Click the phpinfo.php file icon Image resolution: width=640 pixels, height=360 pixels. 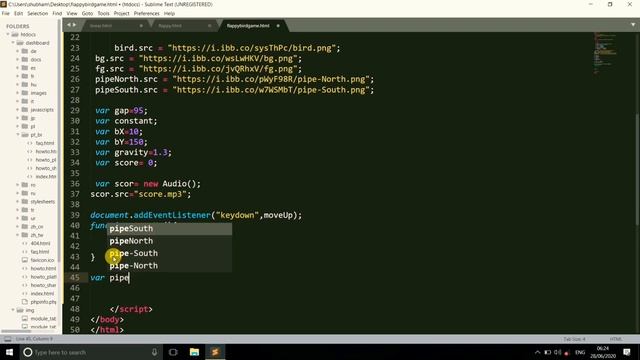tap(25, 302)
